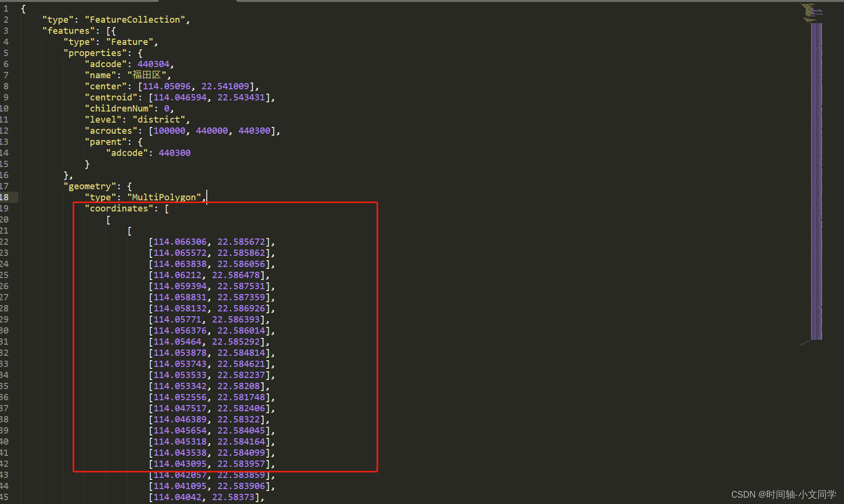Image resolution: width=844 pixels, height=504 pixels.
Task: Click the "coordinates" key
Action: [x=119, y=209]
